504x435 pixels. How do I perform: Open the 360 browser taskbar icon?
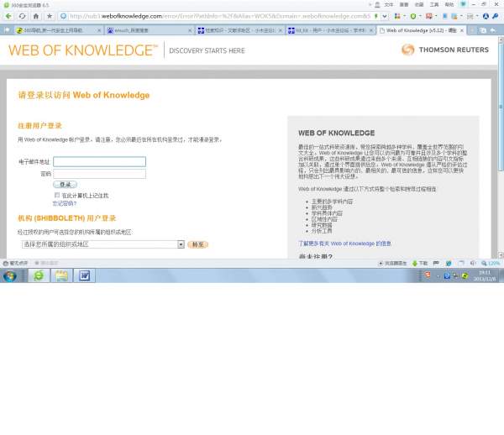point(39,275)
